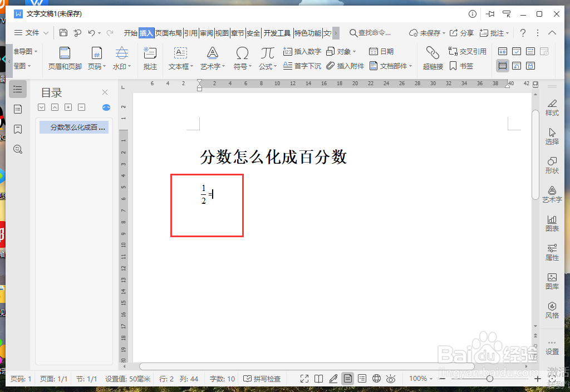Viewport: 570px width, 392px height.
Task: Open WordArt (艺术字) in the ribbon
Action: pyautogui.click(x=213, y=58)
